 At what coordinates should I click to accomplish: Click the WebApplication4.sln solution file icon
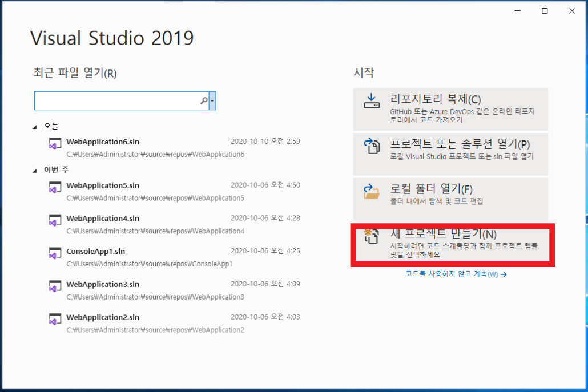(55, 220)
